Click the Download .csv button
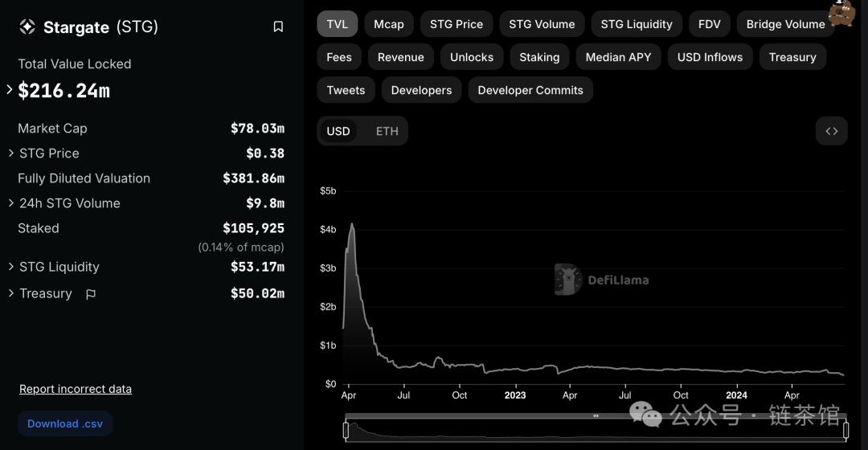868x450 pixels. point(65,424)
